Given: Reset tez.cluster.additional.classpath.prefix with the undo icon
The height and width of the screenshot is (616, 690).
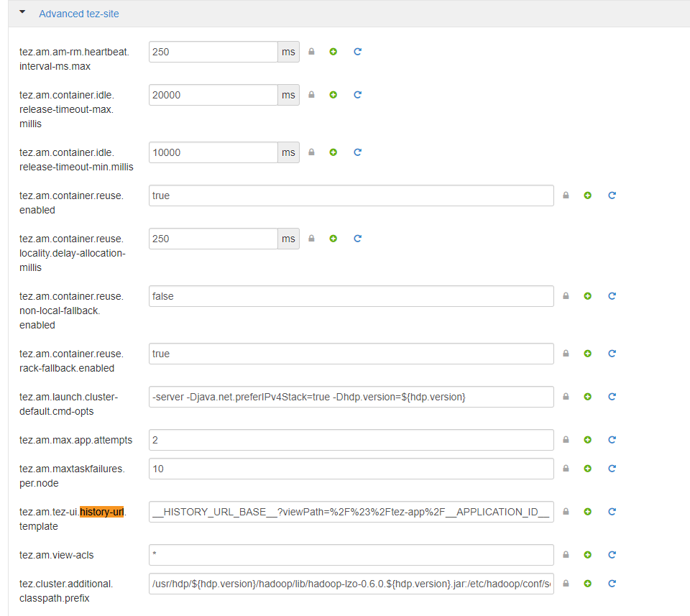Looking at the screenshot, I should pyautogui.click(x=612, y=584).
